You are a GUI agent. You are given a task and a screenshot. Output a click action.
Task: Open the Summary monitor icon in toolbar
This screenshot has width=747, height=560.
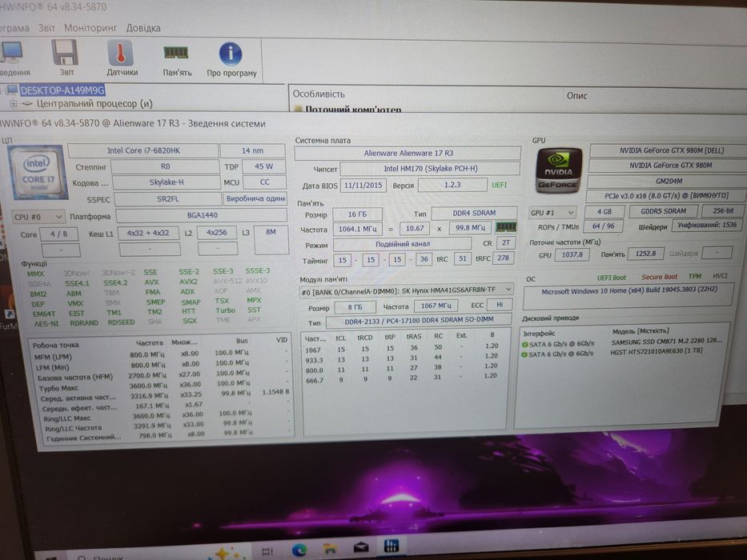[x=11, y=52]
